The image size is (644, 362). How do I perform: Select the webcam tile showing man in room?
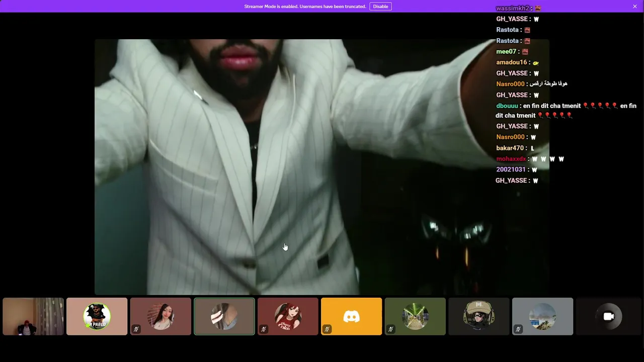tap(33, 316)
